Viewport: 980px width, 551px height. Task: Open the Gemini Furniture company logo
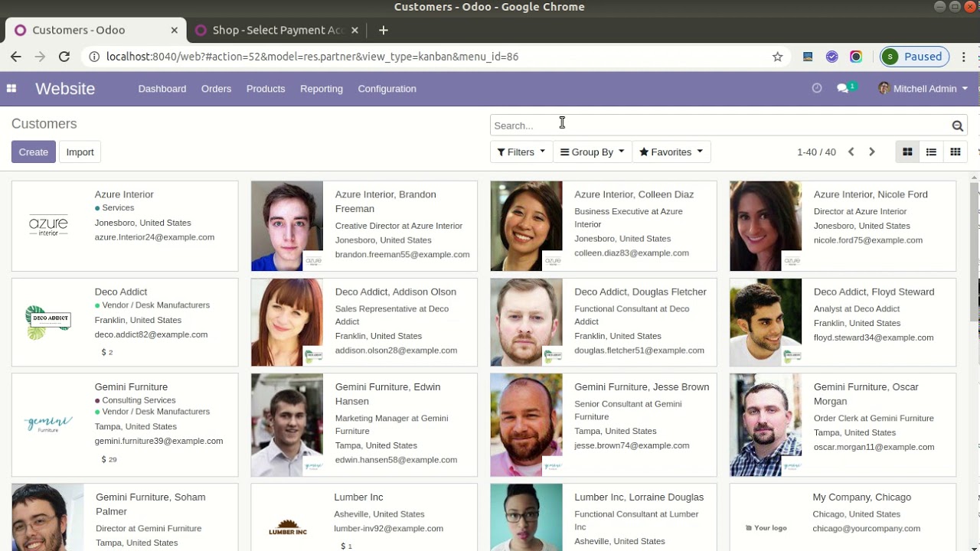[48, 425]
